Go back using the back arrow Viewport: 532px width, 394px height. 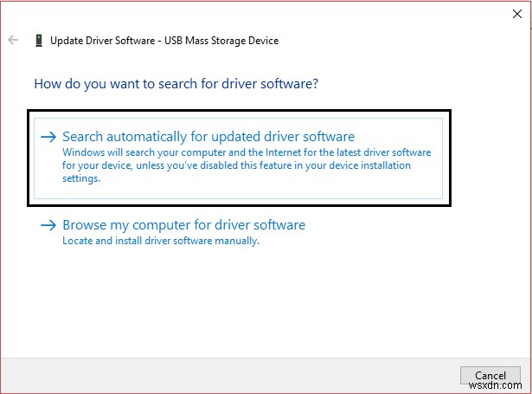tap(13, 40)
